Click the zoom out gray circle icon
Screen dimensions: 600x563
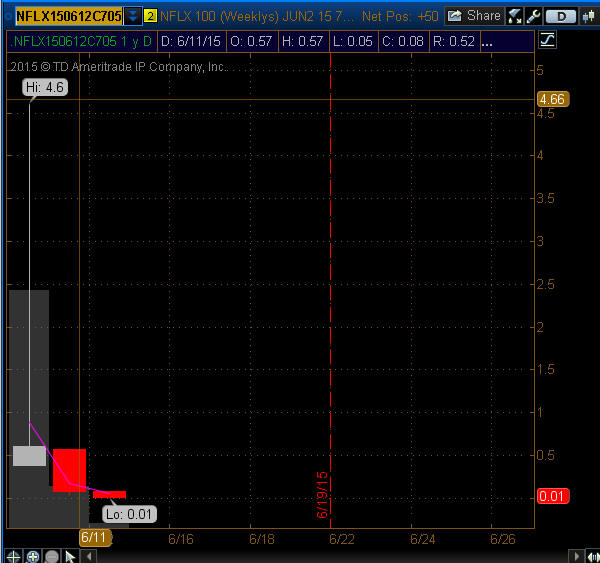tap(51, 556)
